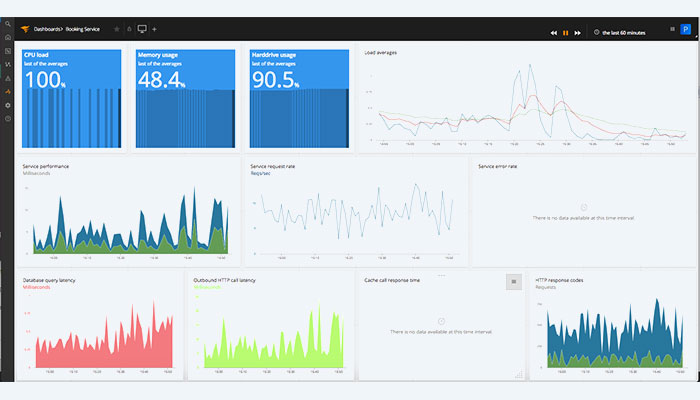Open the user profile P avatar menu
Image resolution: width=700 pixels, height=400 pixels.
tap(685, 31)
